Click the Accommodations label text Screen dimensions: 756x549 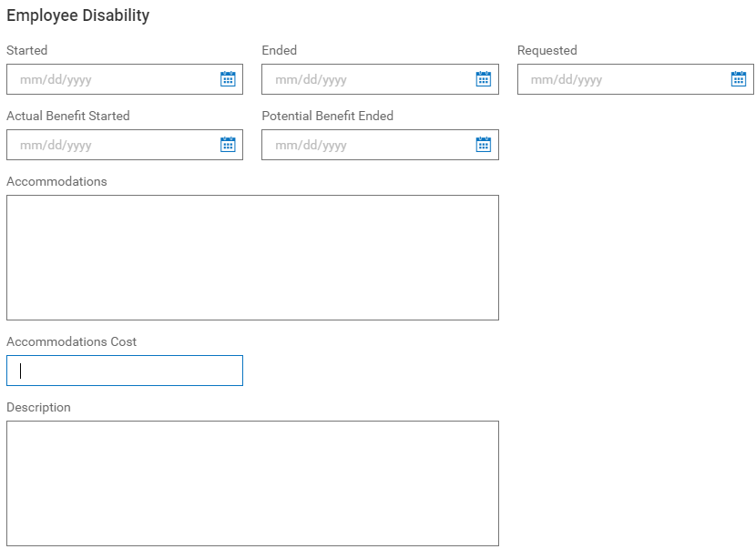pos(56,182)
